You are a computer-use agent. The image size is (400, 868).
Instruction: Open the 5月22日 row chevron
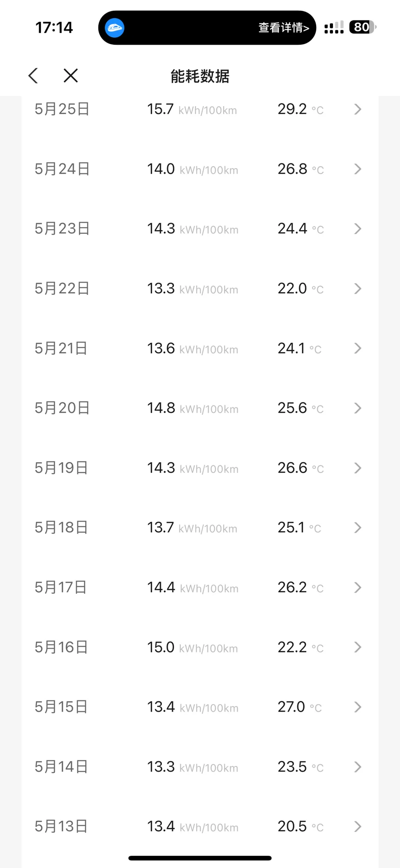[x=358, y=289]
